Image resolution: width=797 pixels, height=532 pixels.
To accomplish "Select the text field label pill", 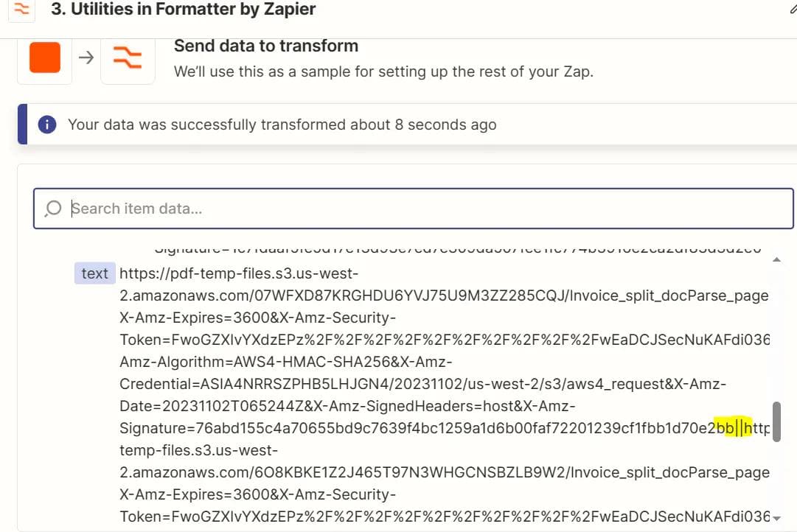I will [94, 273].
